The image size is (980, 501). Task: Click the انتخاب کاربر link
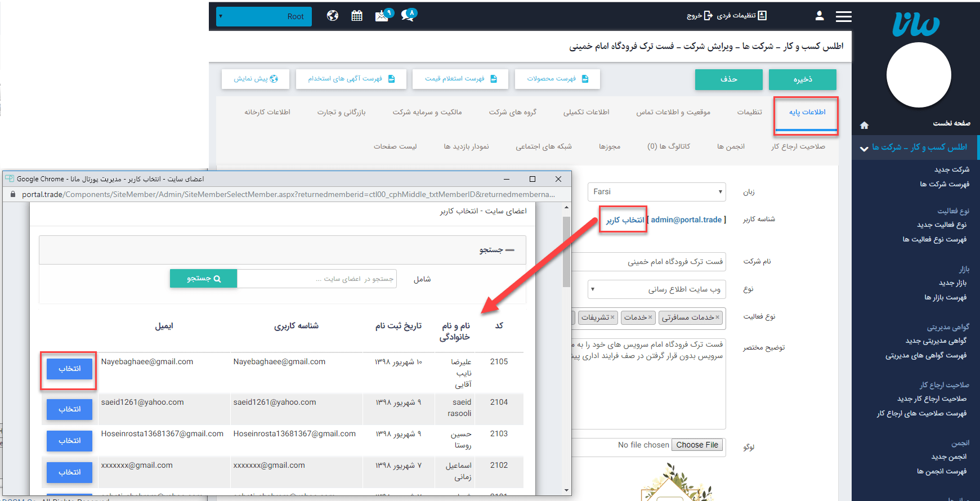click(625, 220)
